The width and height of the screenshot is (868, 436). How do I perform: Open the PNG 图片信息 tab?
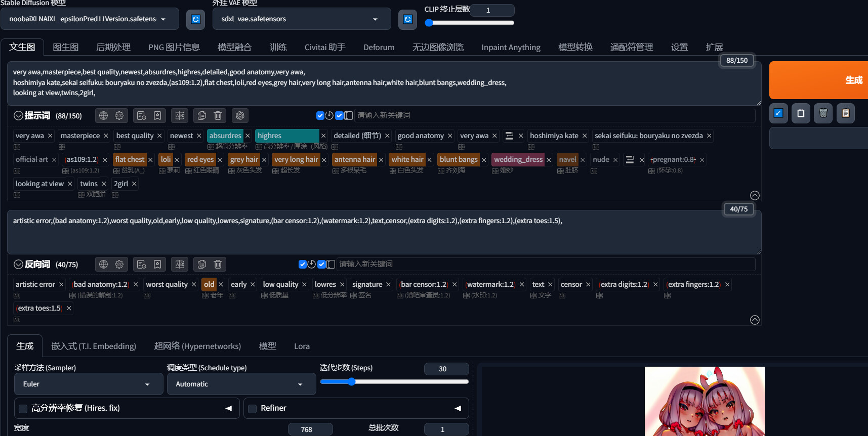pyautogui.click(x=174, y=47)
